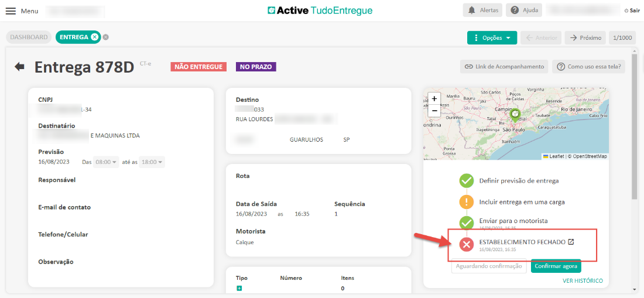
Task: Click the gray close-all tabs icon
Action: pyautogui.click(x=105, y=37)
